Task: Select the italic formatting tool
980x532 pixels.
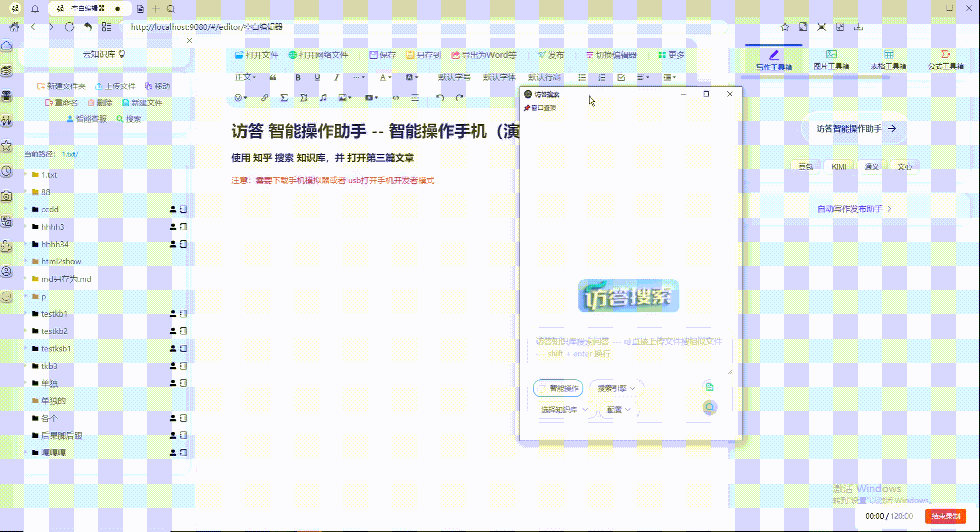Action: click(x=336, y=78)
